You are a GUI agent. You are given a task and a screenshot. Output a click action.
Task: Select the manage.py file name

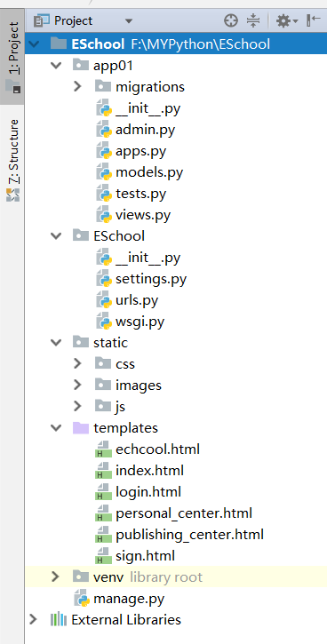pos(129,599)
